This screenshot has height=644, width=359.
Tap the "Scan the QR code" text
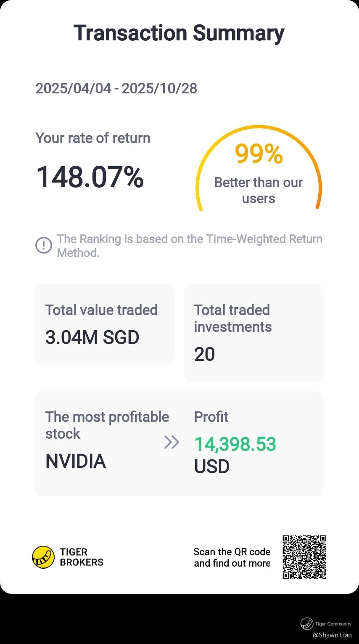point(232,552)
